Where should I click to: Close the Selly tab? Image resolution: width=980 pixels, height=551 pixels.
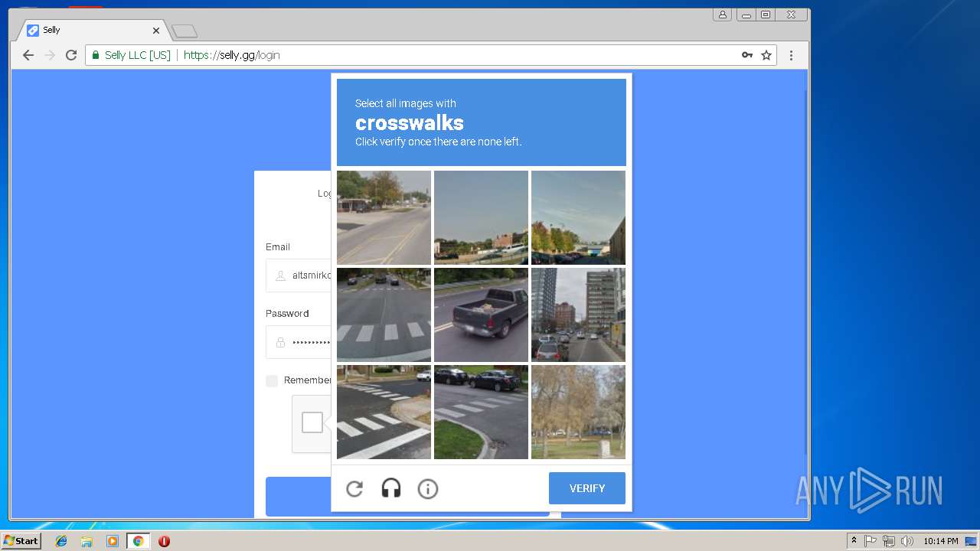pos(156,31)
